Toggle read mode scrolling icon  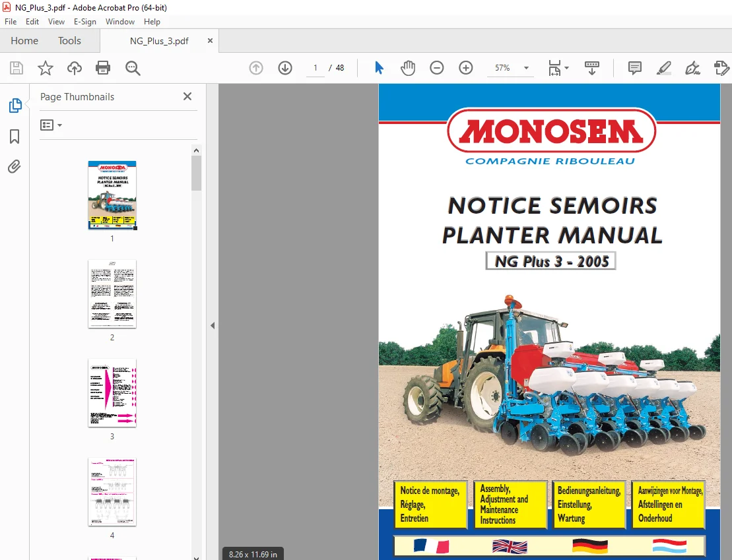591,68
